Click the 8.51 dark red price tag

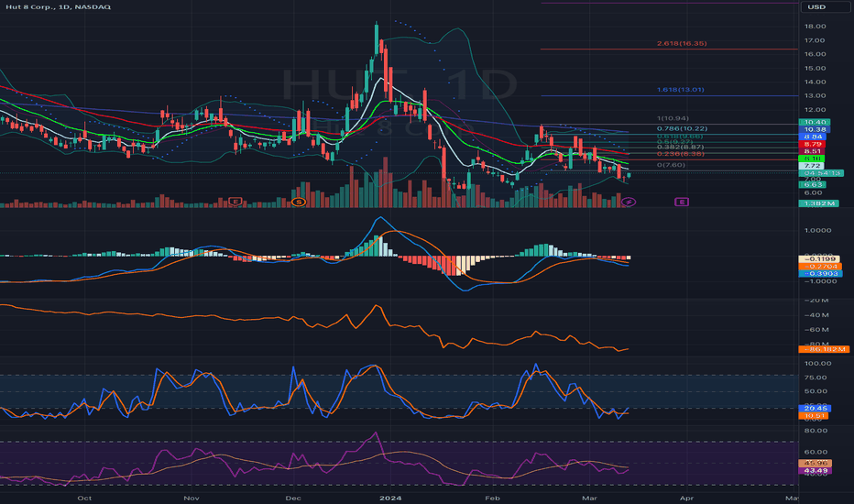pos(812,151)
